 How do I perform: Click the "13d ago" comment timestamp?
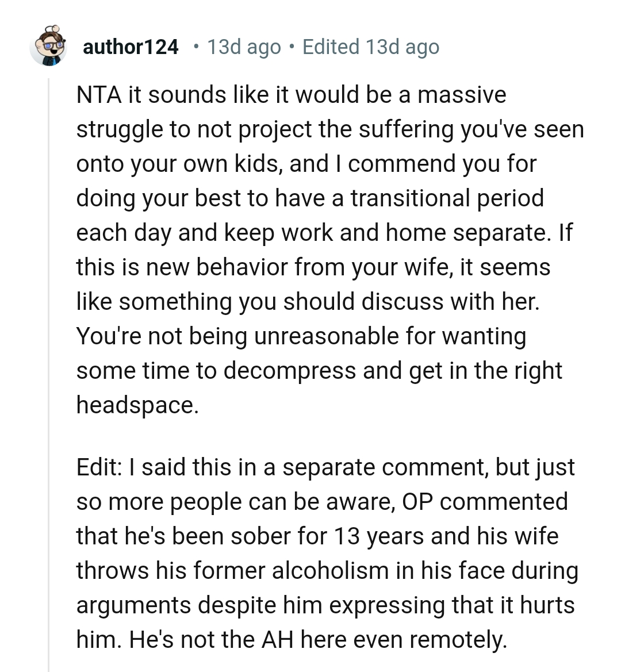[x=244, y=47]
